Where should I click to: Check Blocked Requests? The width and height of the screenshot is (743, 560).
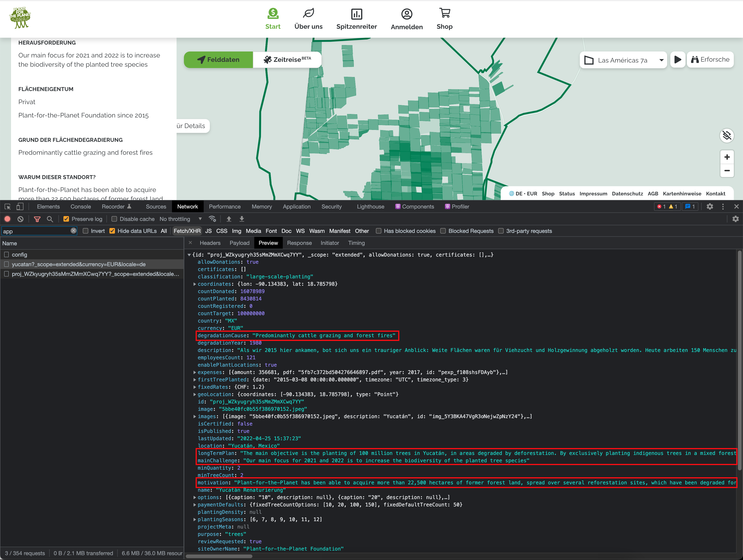(443, 231)
